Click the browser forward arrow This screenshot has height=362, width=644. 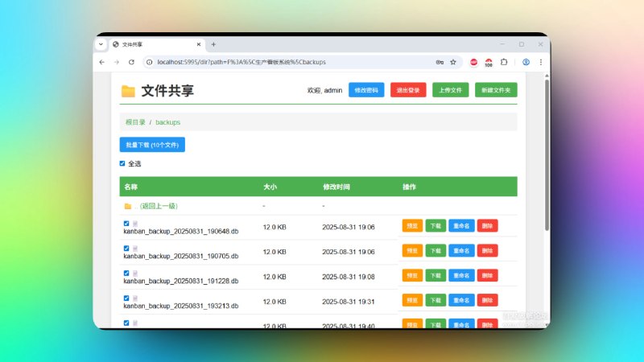pos(117,62)
